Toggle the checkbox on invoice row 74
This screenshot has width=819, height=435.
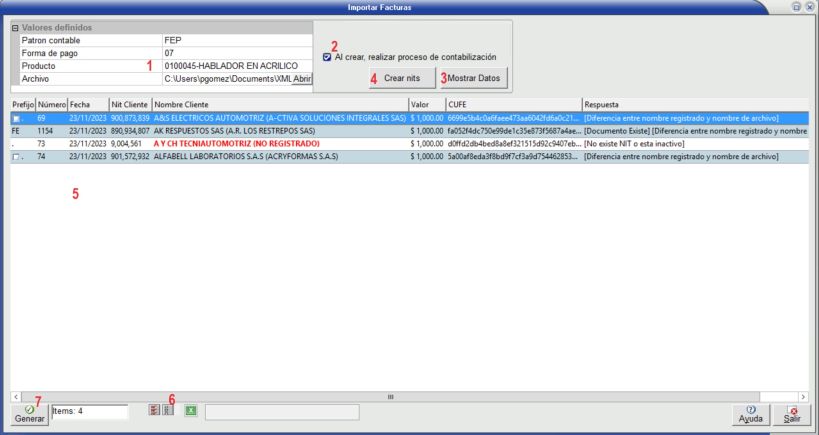point(16,157)
